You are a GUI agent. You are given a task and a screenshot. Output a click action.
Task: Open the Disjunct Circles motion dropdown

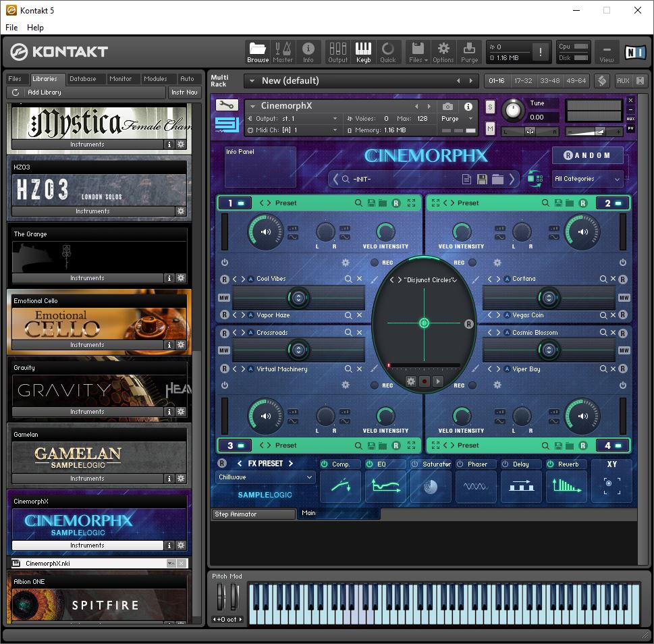point(455,280)
